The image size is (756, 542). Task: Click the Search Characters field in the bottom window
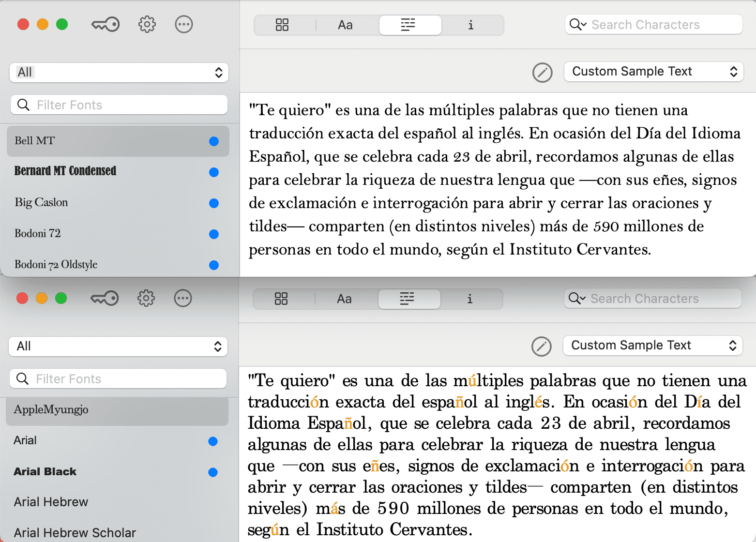653,299
